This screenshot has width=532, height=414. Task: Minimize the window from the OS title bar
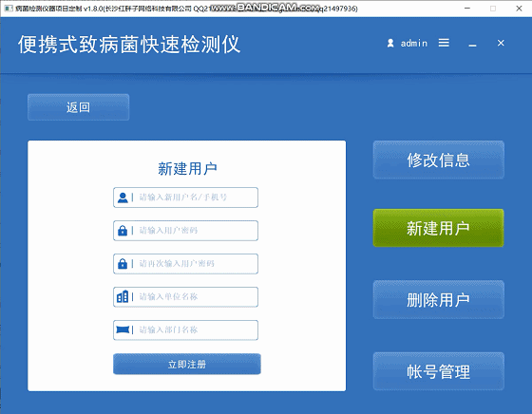467,9
